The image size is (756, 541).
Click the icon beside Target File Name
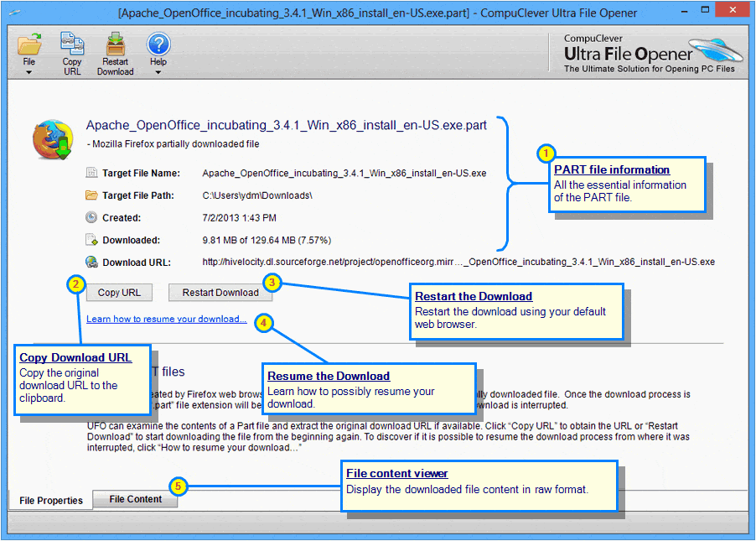click(x=91, y=173)
